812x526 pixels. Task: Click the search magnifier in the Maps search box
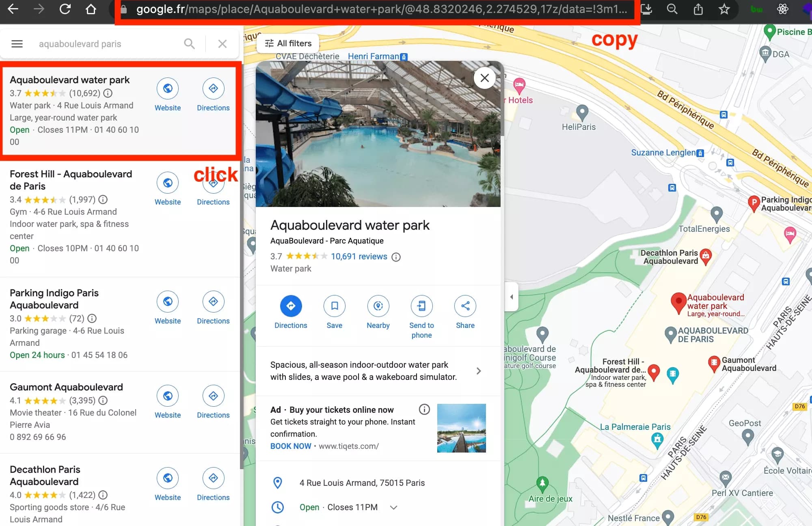coord(189,43)
